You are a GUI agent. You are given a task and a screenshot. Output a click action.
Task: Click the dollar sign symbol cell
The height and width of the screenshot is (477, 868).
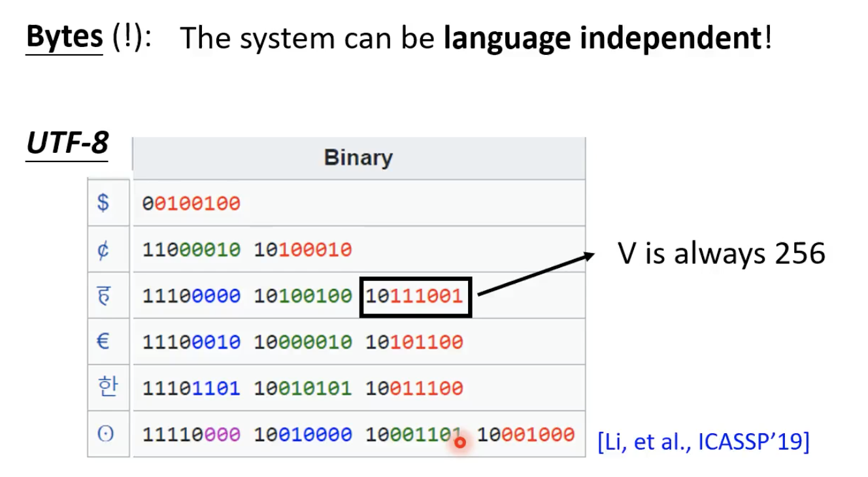pyautogui.click(x=103, y=203)
